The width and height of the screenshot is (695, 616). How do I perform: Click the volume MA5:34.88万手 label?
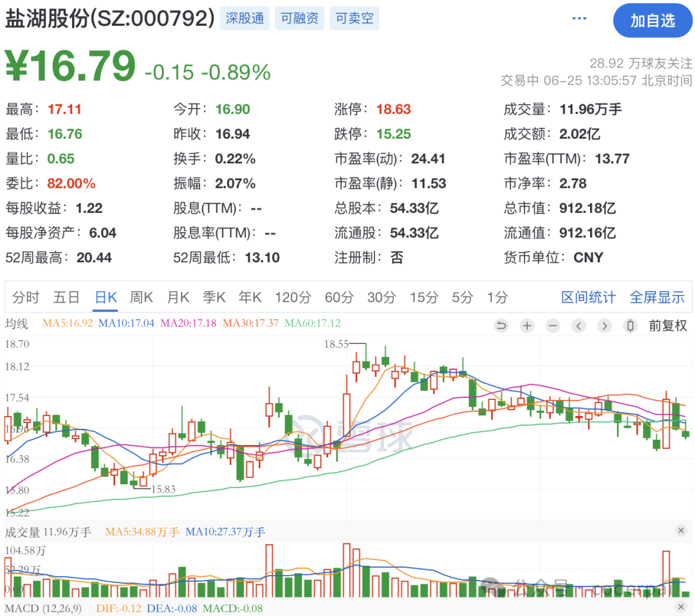[x=142, y=532]
